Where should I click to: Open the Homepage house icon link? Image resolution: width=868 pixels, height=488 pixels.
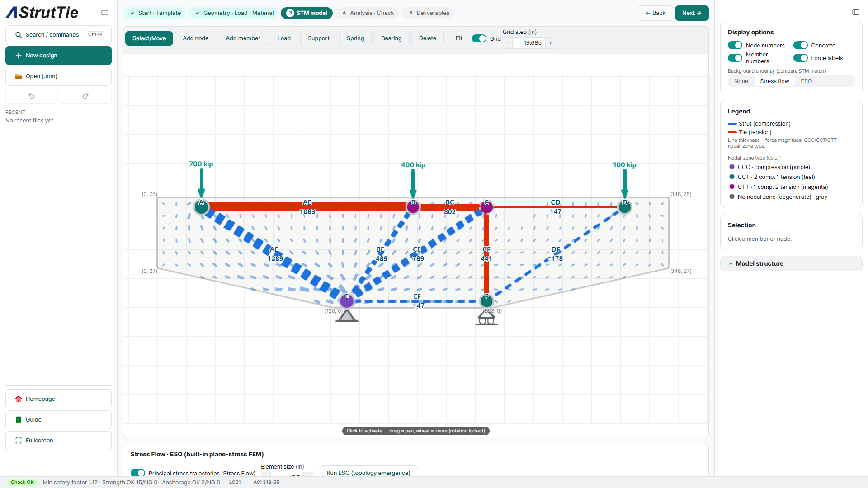[19, 399]
